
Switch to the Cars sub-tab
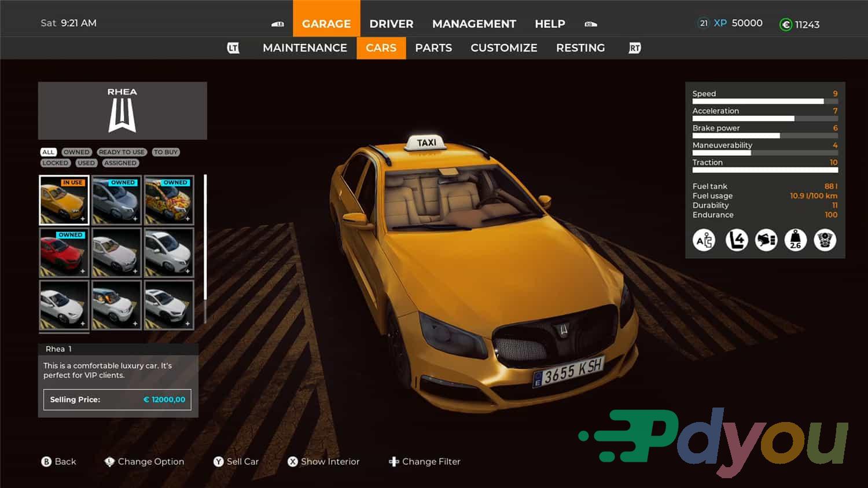coord(381,48)
